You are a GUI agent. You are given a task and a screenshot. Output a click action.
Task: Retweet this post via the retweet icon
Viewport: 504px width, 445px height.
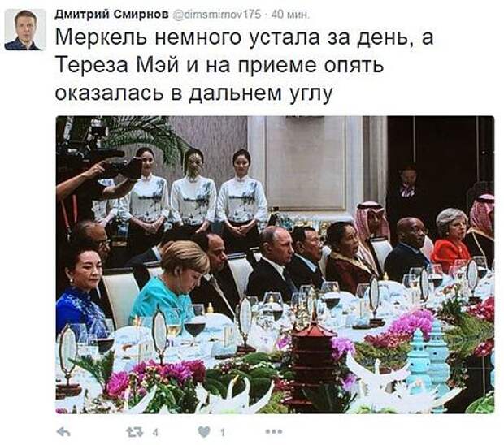(134, 433)
